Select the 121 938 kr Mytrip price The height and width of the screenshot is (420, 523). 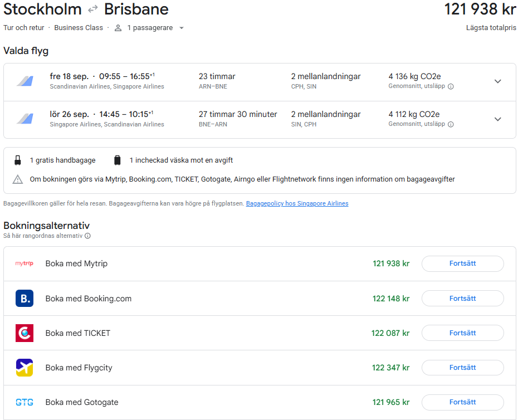pyautogui.click(x=391, y=263)
